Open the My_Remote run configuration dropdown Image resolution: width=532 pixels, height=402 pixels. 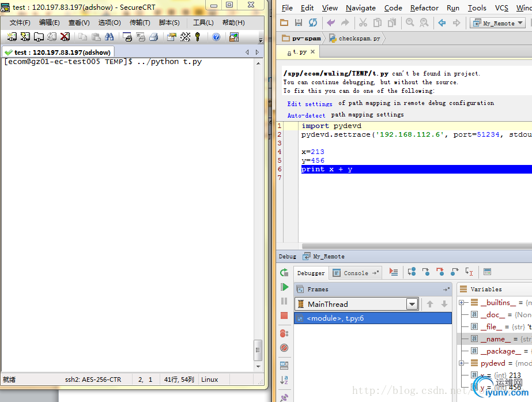(497, 23)
